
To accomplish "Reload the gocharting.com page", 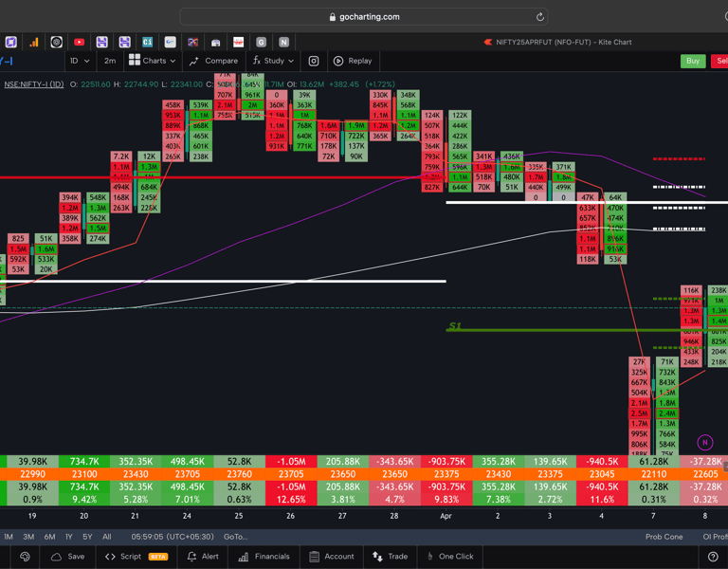I will tap(539, 17).
